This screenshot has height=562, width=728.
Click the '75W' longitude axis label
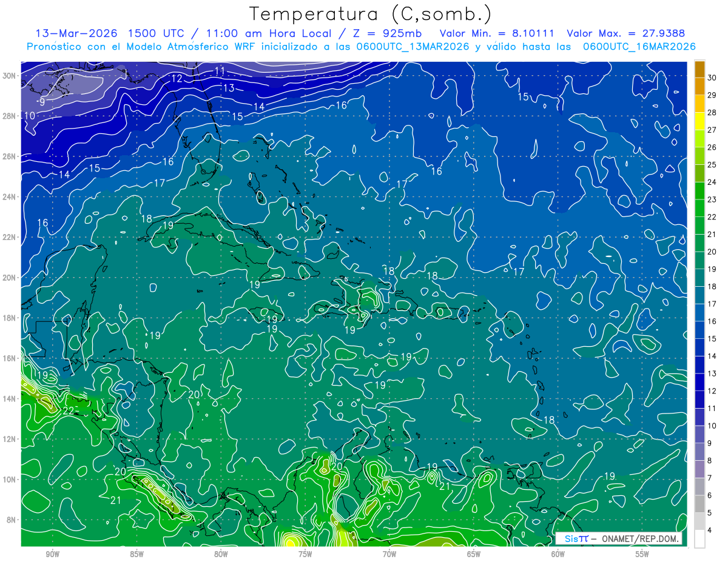click(305, 554)
